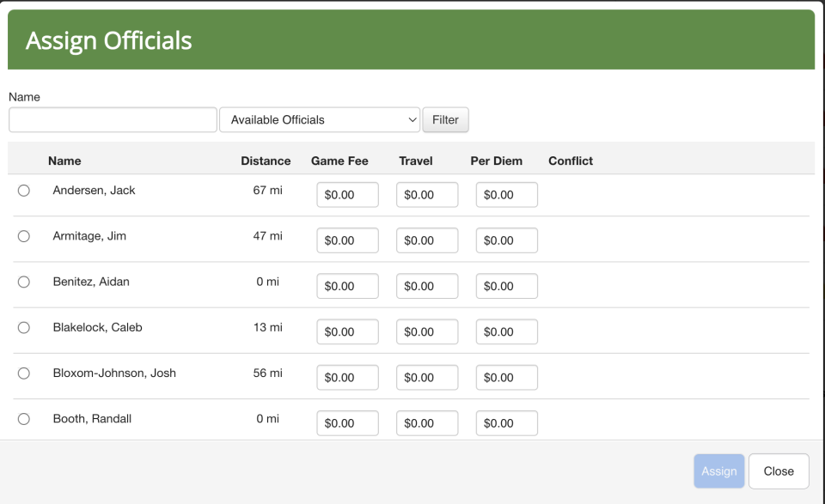
Task: Edit Travel amount for Bloxom-Johnson, Josh
Action: click(x=427, y=378)
